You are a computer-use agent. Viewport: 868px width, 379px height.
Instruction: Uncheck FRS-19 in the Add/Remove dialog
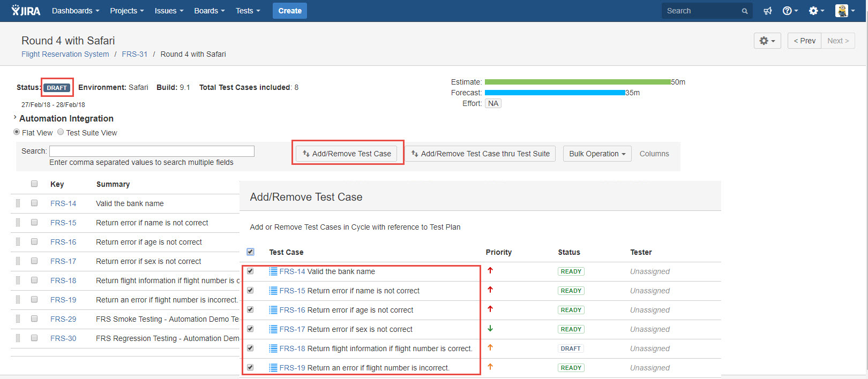[x=250, y=367]
